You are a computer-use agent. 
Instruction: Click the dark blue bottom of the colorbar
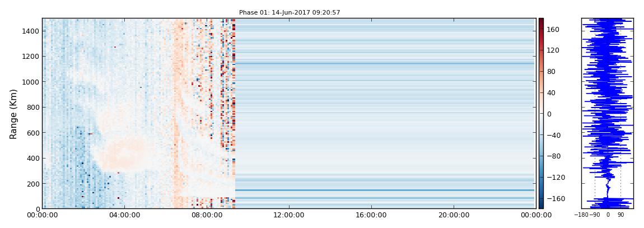[x=542, y=206]
